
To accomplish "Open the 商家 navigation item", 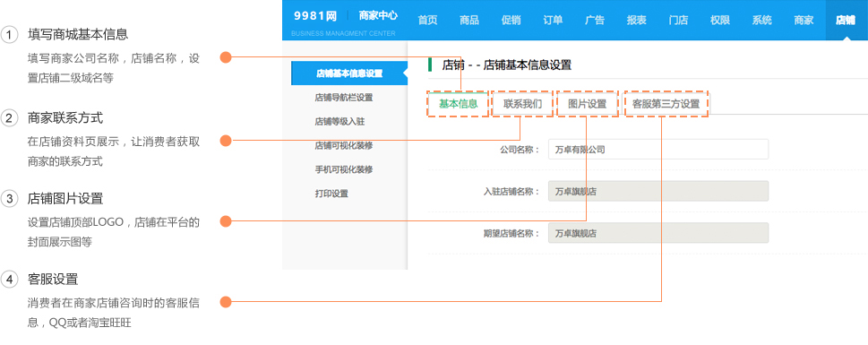I will tap(804, 20).
